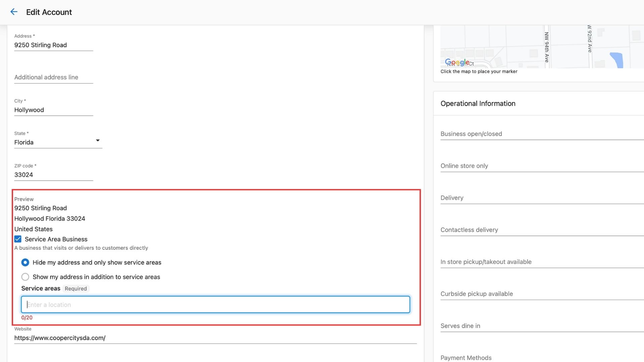Image resolution: width=644 pixels, height=362 pixels.
Task: Click the Google logo on the map
Action: [457, 62]
